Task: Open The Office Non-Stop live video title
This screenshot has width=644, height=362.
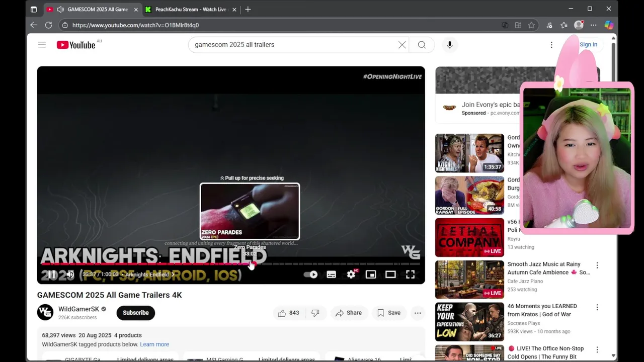Action: tap(546, 352)
